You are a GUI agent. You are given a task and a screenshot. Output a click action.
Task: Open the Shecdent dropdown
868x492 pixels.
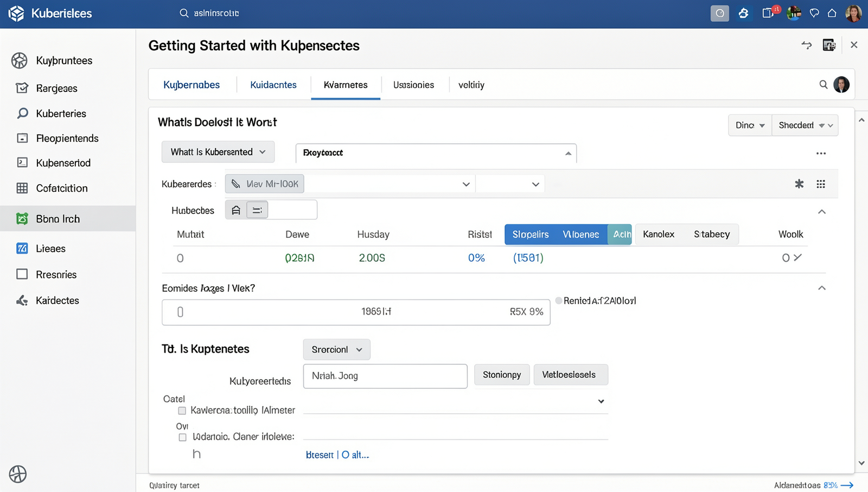pos(805,125)
